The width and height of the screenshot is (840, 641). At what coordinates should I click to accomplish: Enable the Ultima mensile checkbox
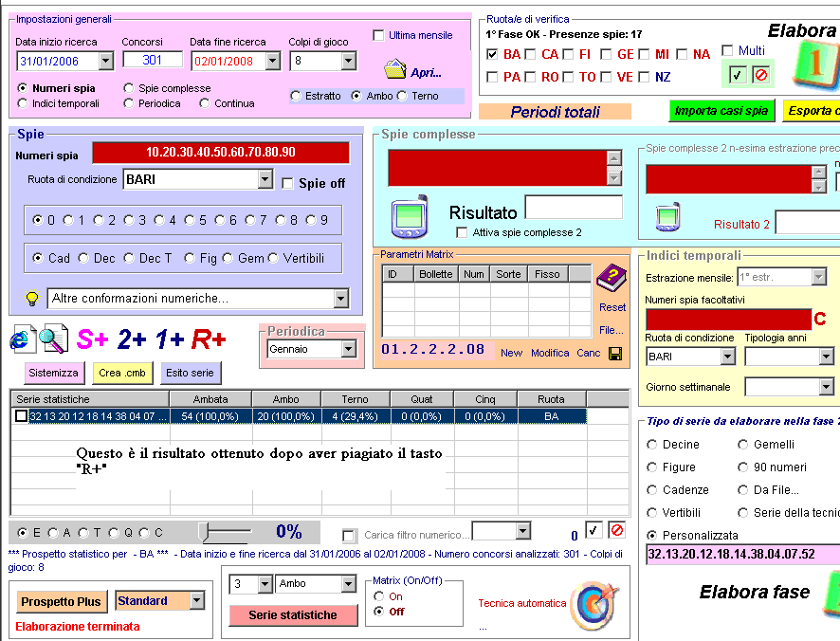378,35
